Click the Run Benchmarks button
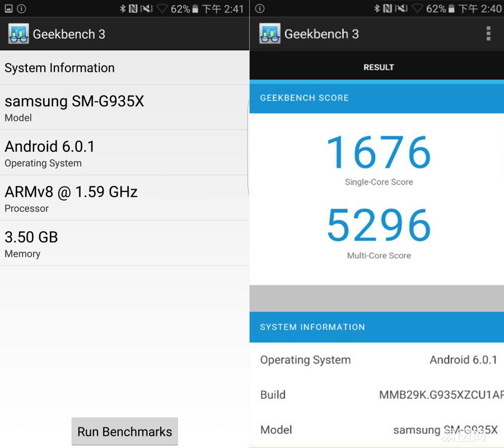This screenshot has width=504, height=448. 125,431
